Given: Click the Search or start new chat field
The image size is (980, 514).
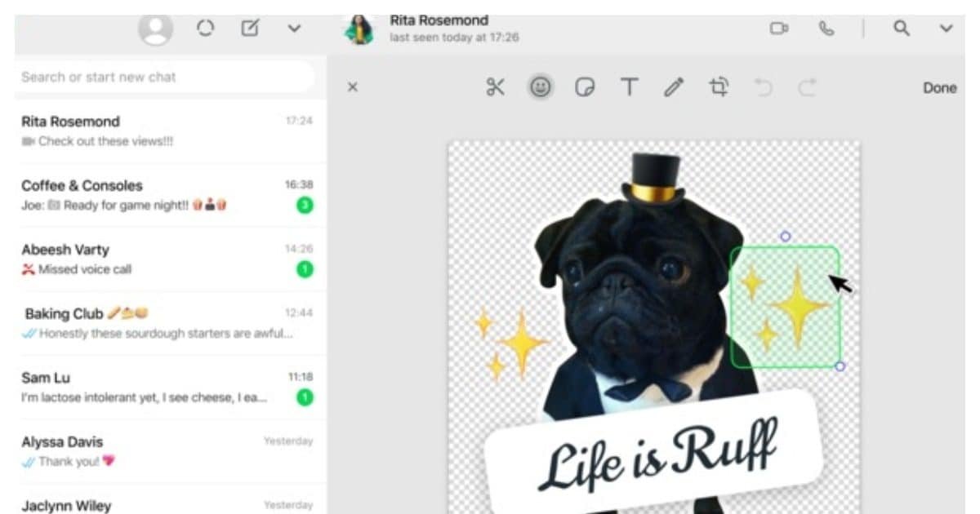Looking at the screenshot, I should [x=167, y=77].
